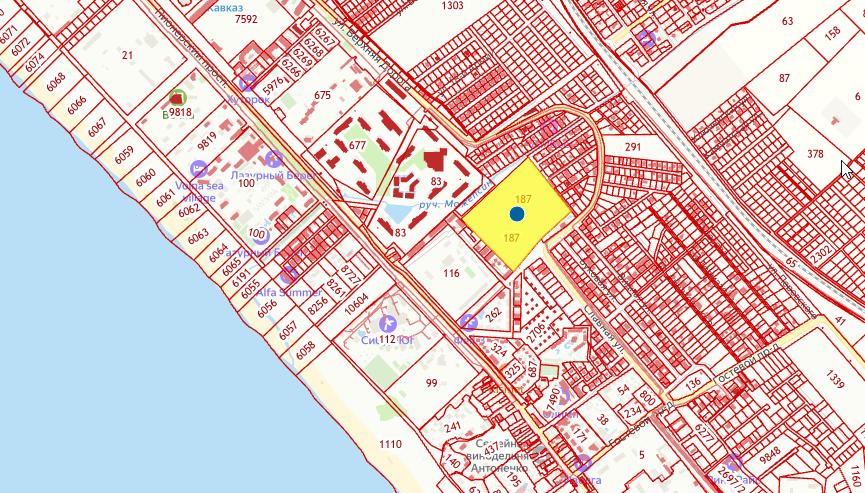The height and width of the screenshot is (493, 865).
Task: Click the purple marker beside parcel 262
Action: [468, 321]
